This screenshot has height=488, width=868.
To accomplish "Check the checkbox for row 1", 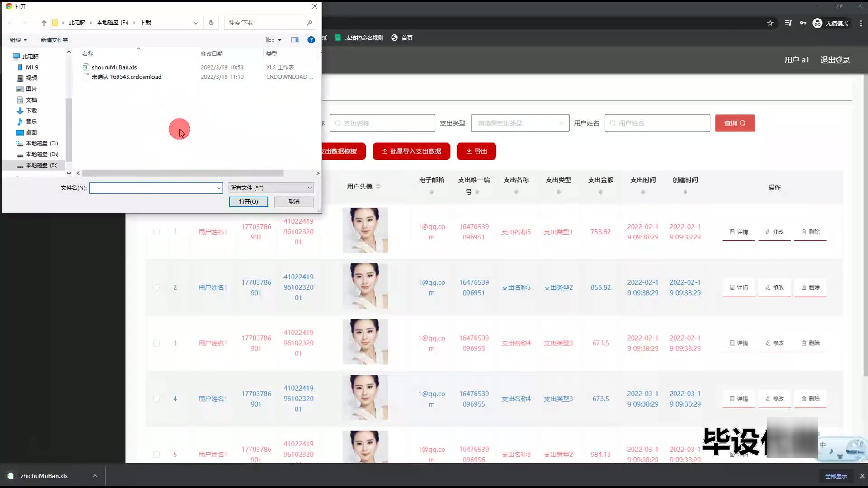I will tap(156, 232).
